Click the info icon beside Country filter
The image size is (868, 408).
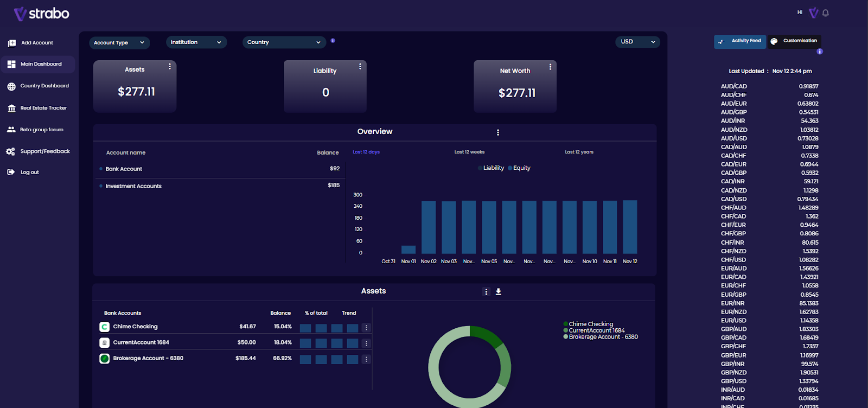click(x=333, y=41)
